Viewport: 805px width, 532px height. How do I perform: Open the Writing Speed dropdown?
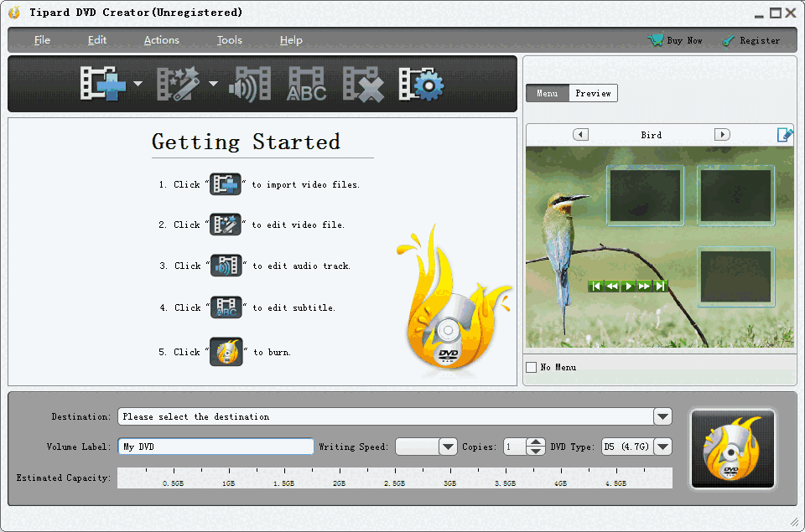coord(447,447)
